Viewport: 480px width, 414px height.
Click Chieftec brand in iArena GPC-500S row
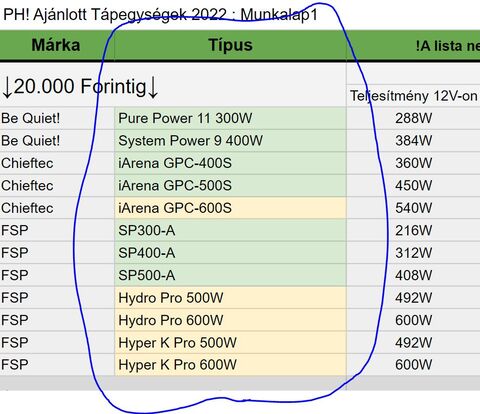click(x=27, y=186)
